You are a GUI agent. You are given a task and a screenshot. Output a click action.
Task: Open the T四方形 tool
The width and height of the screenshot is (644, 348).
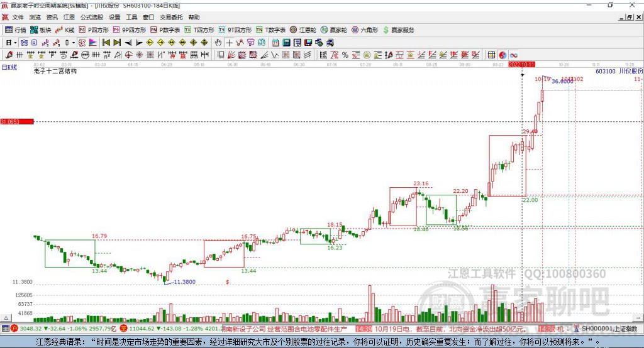click(x=199, y=30)
